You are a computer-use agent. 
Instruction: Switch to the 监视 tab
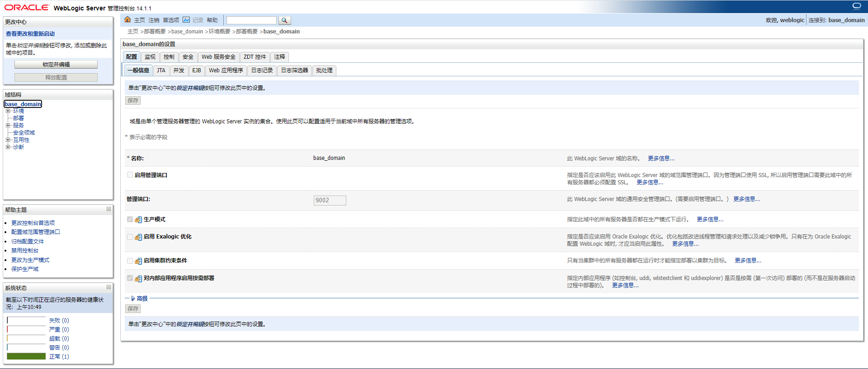point(150,57)
